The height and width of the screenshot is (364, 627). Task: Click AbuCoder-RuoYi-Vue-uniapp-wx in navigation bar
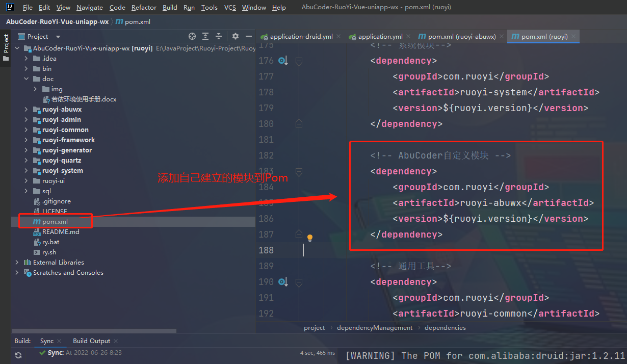pyautogui.click(x=57, y=22)
